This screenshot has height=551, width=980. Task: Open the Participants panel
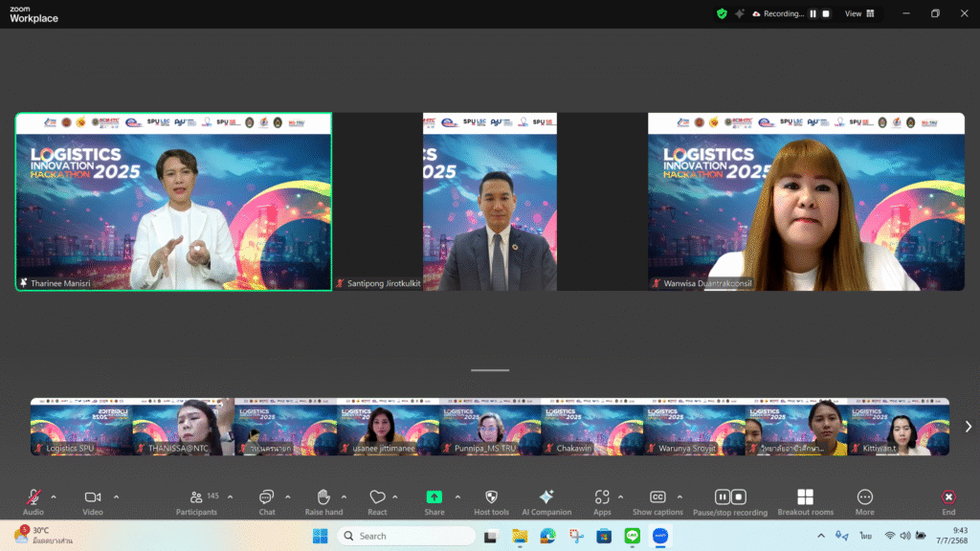[x=196, y=501]
